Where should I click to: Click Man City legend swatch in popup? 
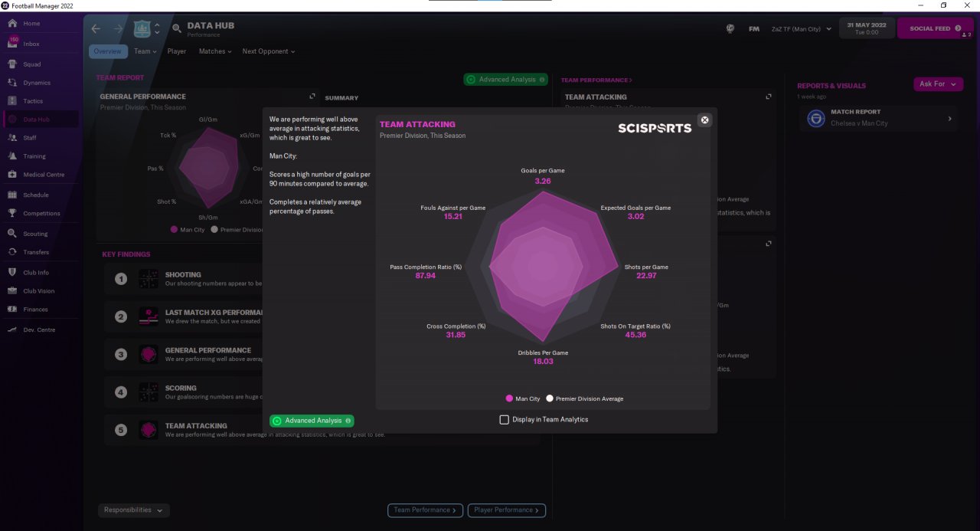point(509,398)
